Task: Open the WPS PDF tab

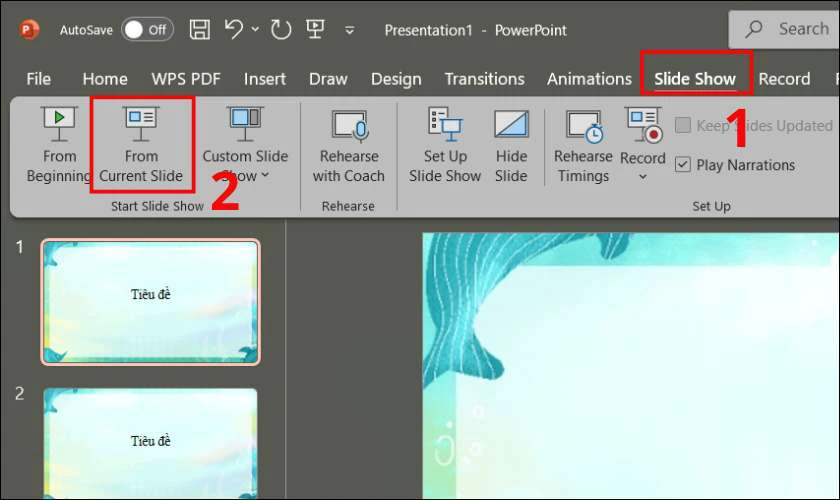Action: (x=186, y=79)
